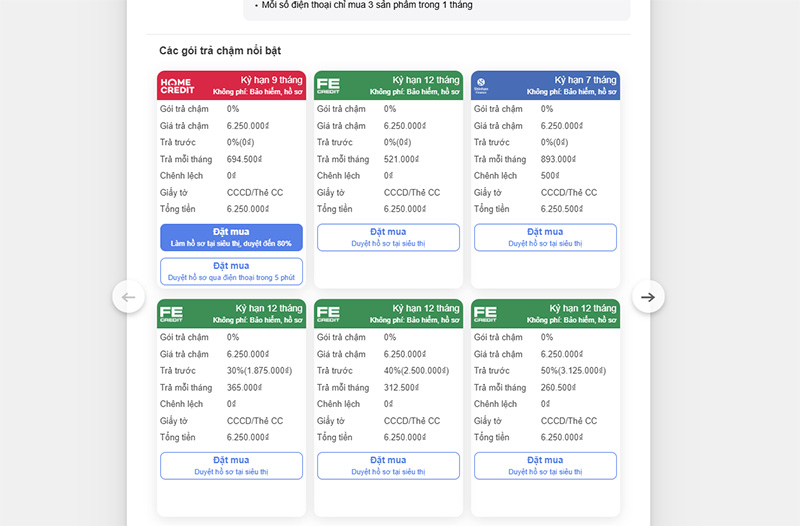The width and height of the screenshot is (800, 526).
Task: Click Đặt mua on the 40% prepay plan
Action: pyautogui.click(x=388, y=466)
